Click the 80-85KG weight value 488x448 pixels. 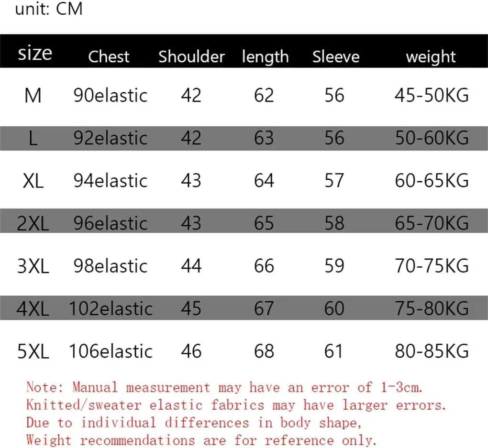click(432, 351)
